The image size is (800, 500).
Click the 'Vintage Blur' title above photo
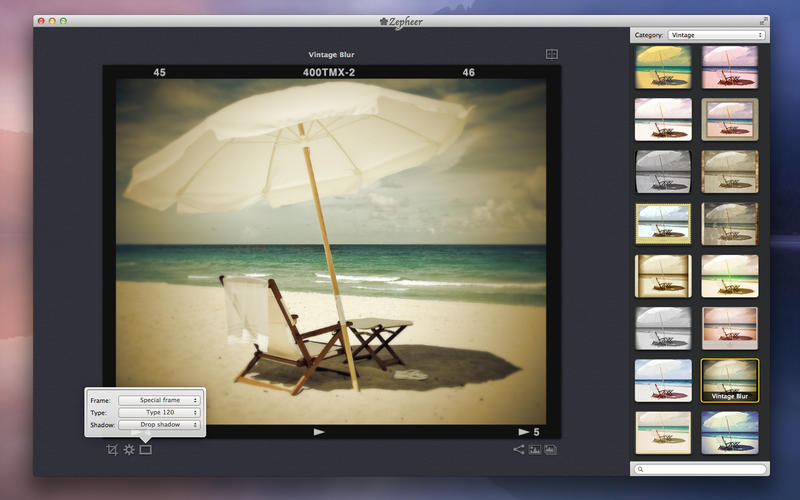tap(331, 55)
